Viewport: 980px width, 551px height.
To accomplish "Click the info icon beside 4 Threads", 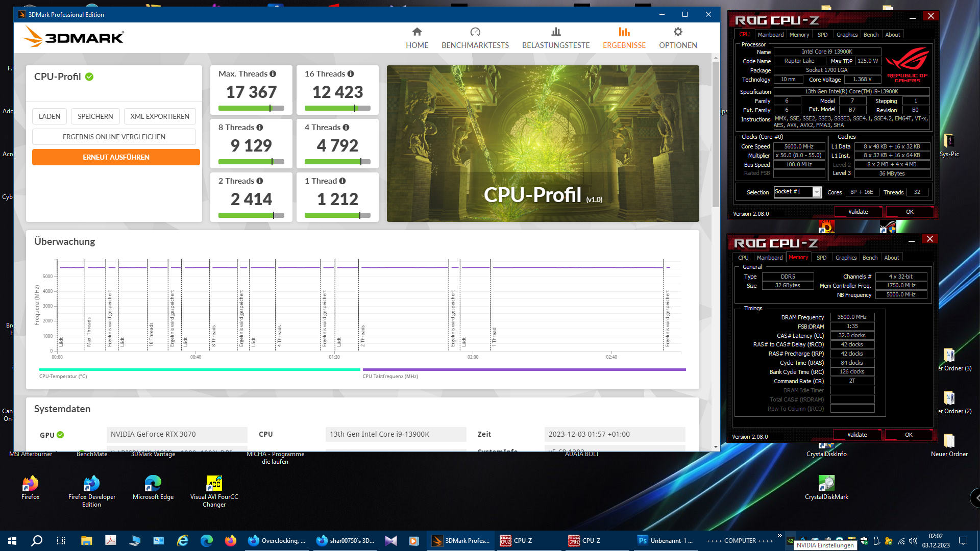I will click(346, 128).
